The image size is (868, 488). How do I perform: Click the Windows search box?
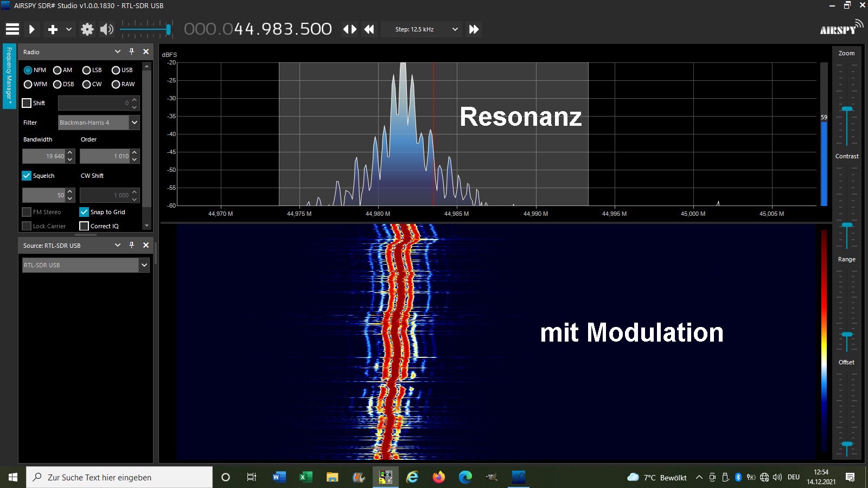tap(119, 477)
